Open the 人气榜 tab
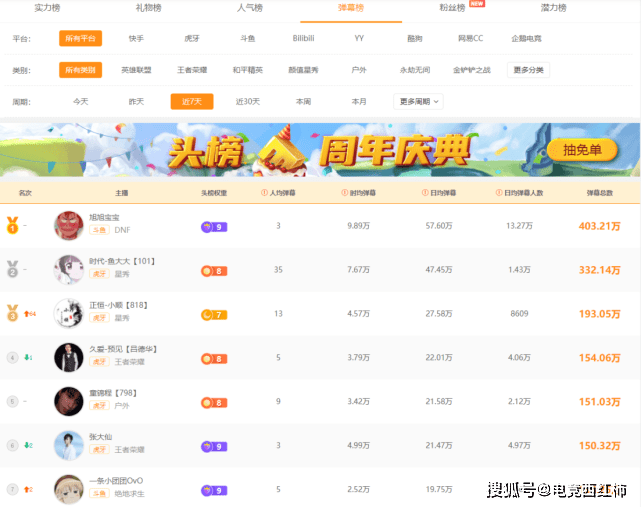Viewport: 641px width, 507px height. [x=250, y=8]
